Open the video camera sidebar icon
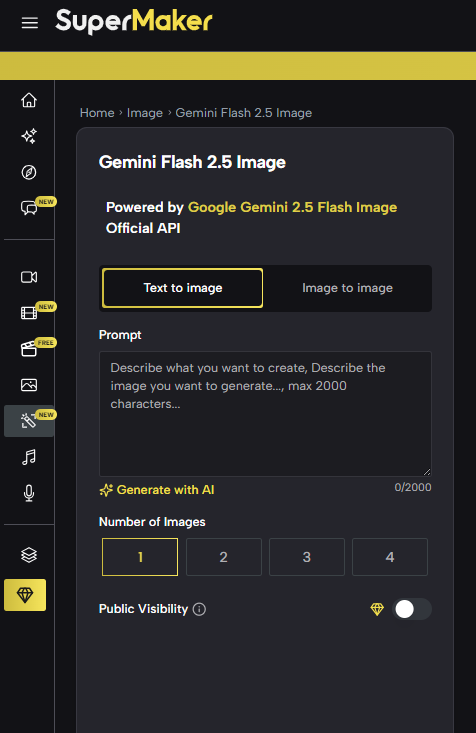The image size is (476, 733). click(x=29, y=277)
